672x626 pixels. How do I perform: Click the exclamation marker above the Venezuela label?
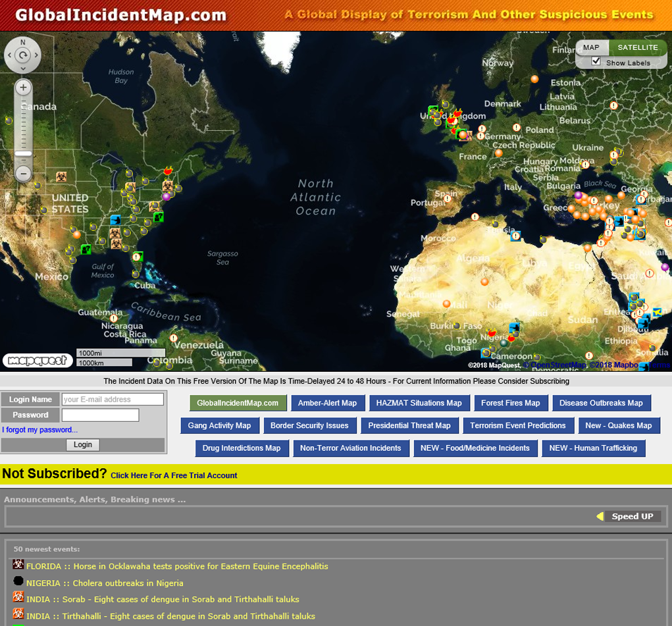pos(174,338)
